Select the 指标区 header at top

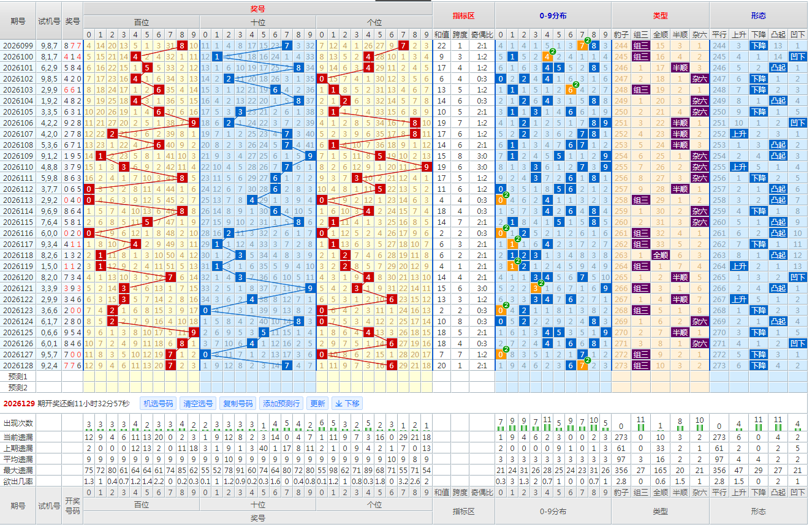[x=464, y=15]
